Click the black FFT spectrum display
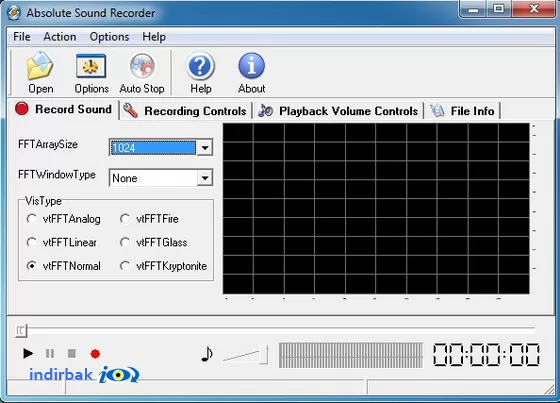The height and width of the screenshot is (403, 560). (x=376, y=208)
